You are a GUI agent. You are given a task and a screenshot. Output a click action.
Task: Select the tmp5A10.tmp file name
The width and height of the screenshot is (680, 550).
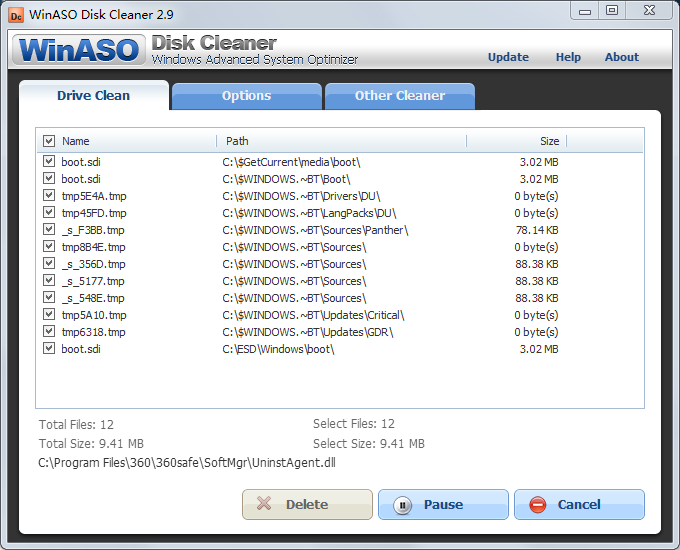coord(94,315)
